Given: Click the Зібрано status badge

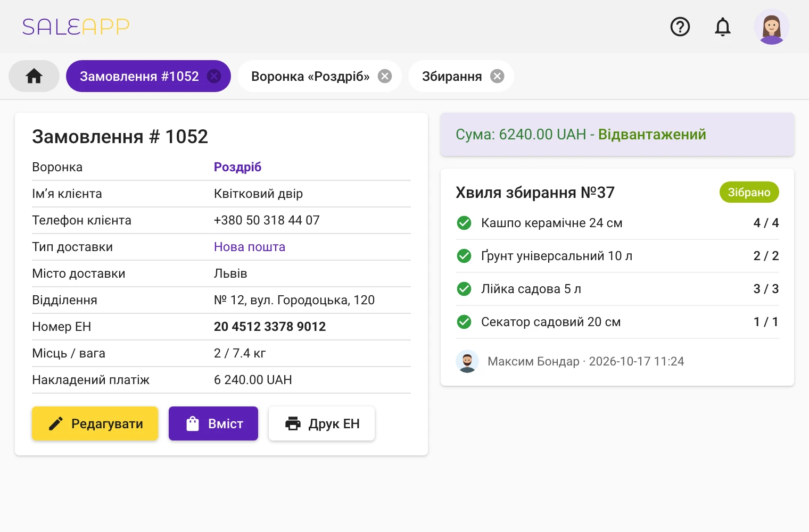Looking at the screenshot, I should 749,192.
